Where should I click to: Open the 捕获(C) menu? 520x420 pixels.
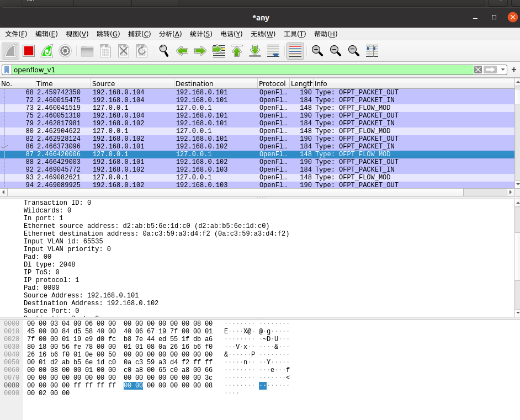(139, 34)
